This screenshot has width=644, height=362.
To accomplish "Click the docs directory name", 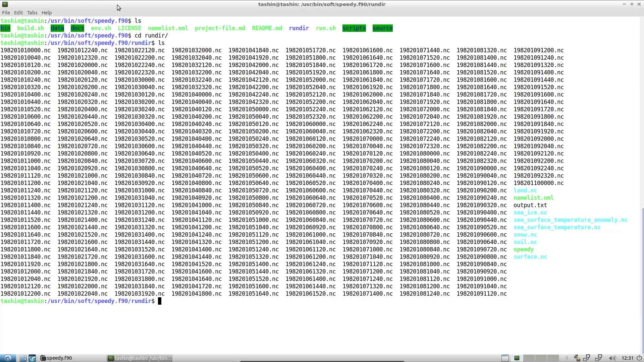I will [x=77, y=28].
